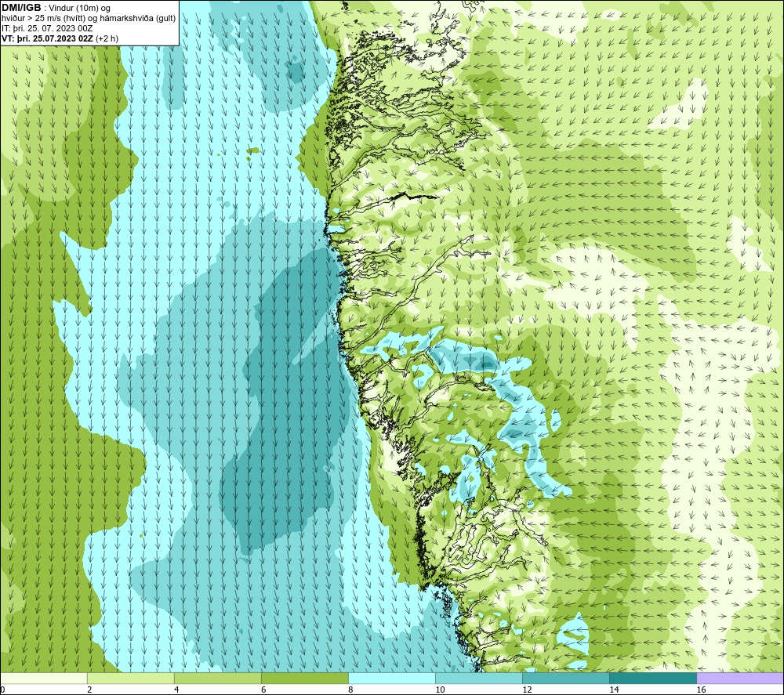
Task: Click the legend scale label '10'
Action: tap(440, 690)
